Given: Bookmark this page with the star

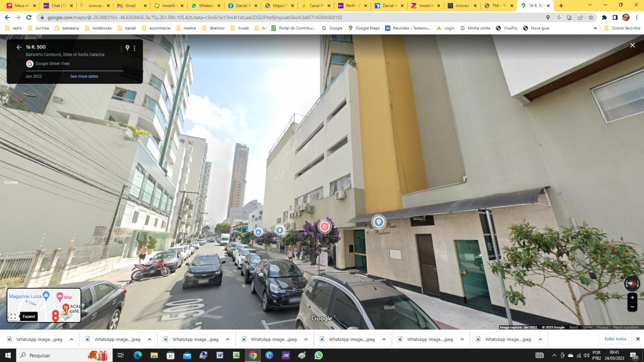Looking at the screenshot, I should tap(591, 17).
